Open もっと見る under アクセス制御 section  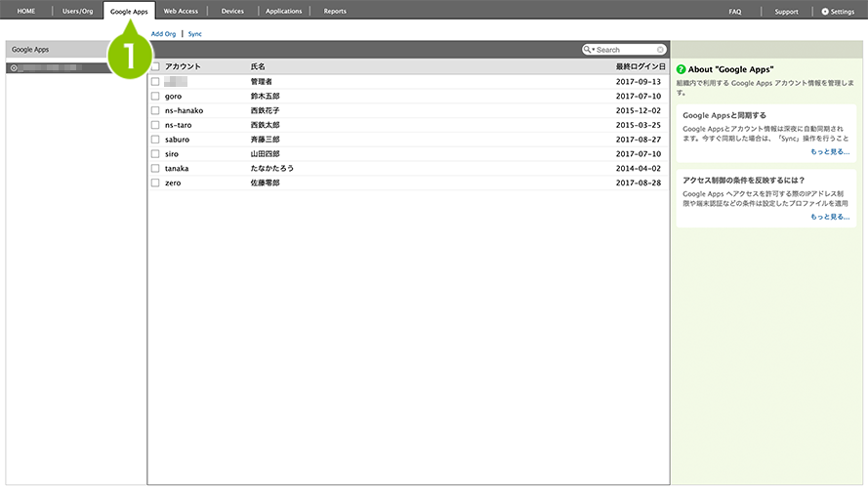coord(830,217)
